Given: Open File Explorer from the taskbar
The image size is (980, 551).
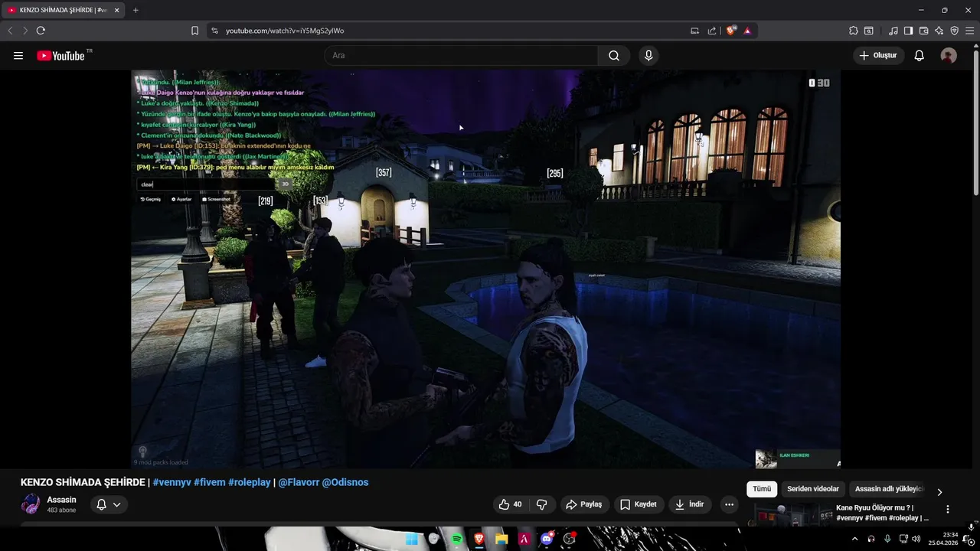Looking at the screenshot, I should (501, 539).
